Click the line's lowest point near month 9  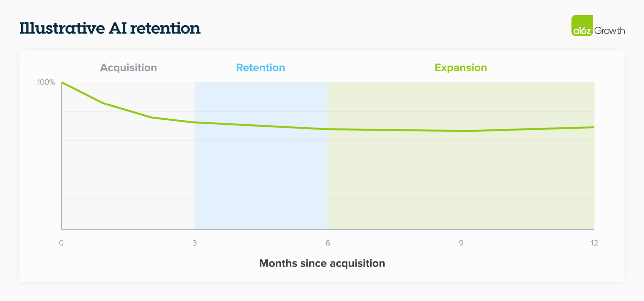tap(467, 131)
